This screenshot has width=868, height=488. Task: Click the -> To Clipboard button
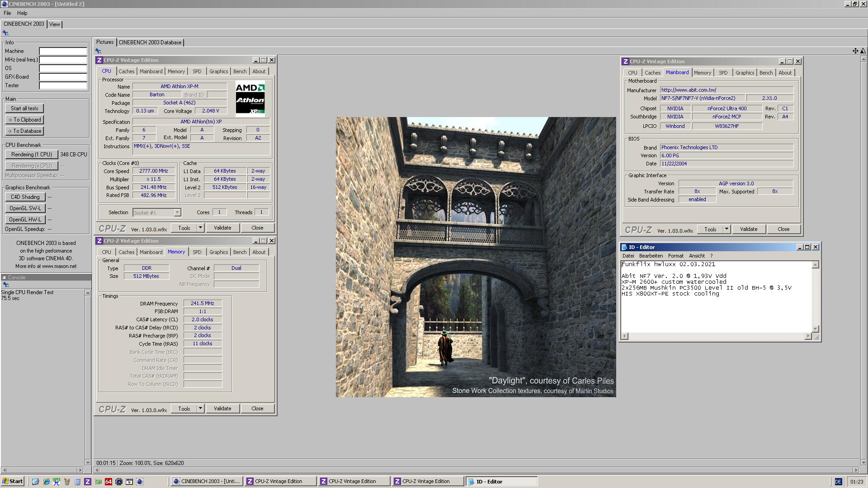pyautogui.click(x=24, y=120)
